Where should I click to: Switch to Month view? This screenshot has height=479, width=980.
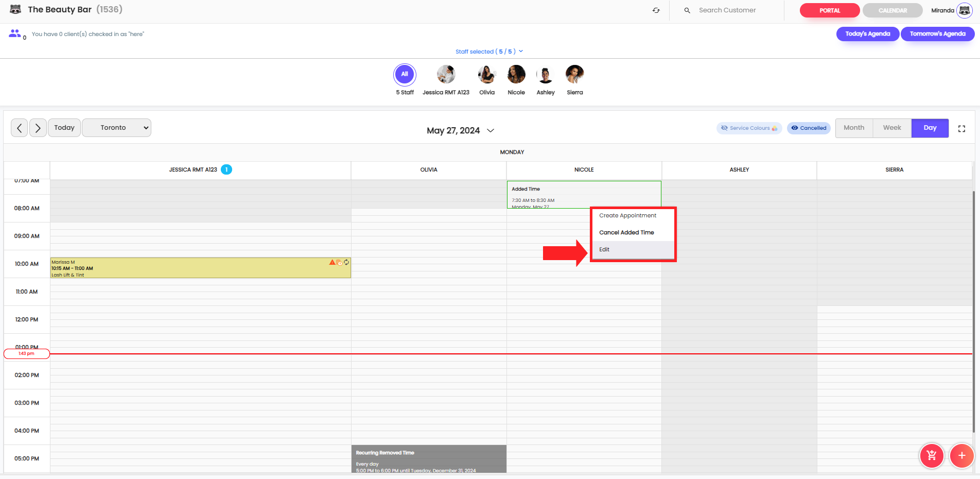(854, 128)
